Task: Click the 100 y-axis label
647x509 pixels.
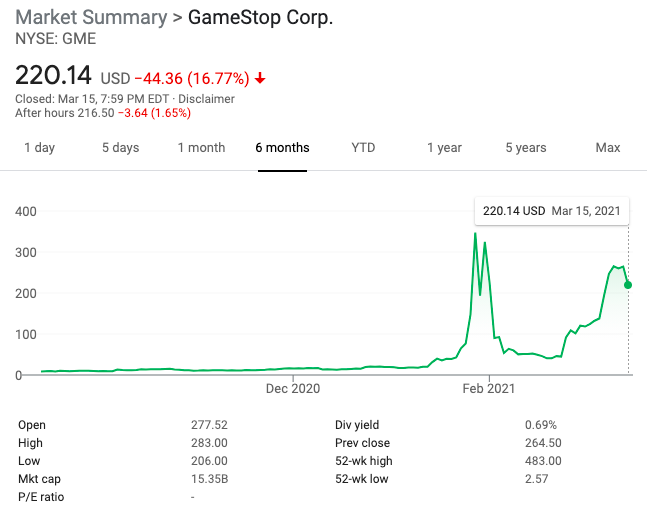Action: pos(26,334)
